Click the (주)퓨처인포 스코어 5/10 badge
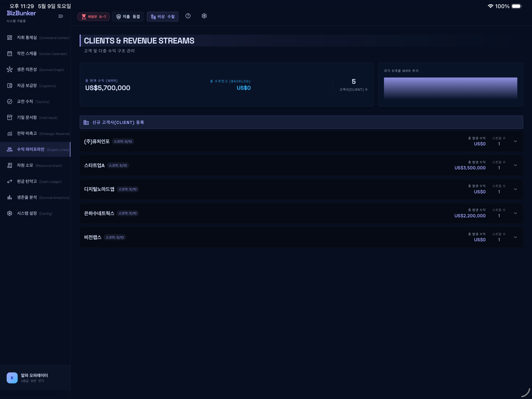532x399 pixels. click(x=123, y=142)
